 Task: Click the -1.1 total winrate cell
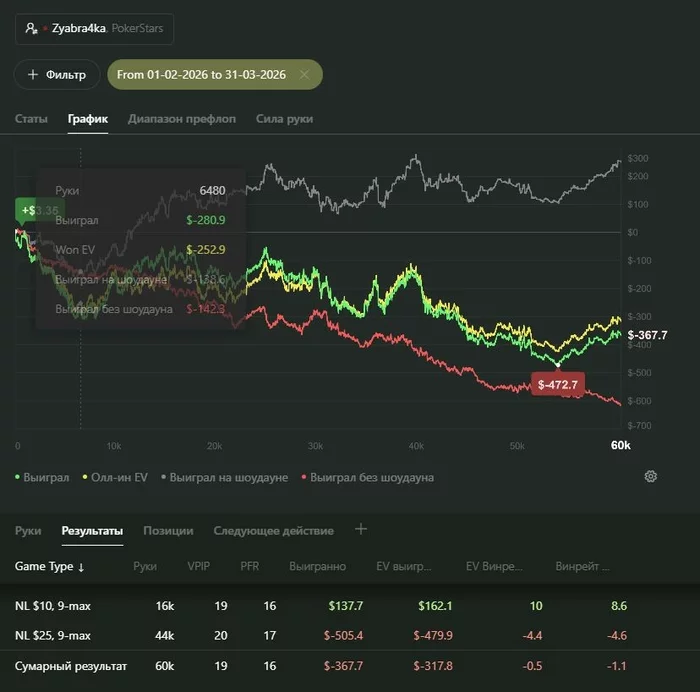[617, 666]
